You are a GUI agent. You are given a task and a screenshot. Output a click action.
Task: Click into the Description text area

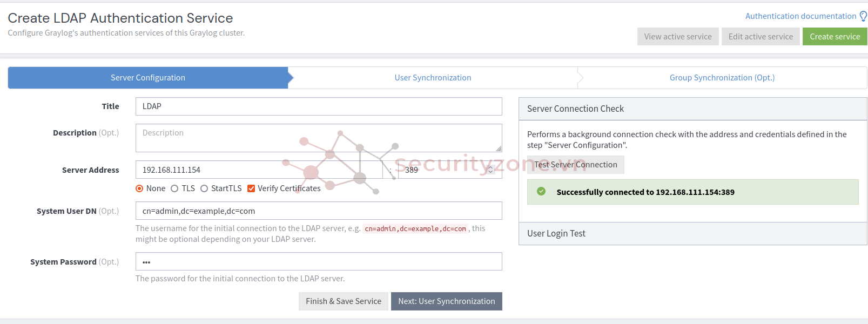click(x=319, y=138)
